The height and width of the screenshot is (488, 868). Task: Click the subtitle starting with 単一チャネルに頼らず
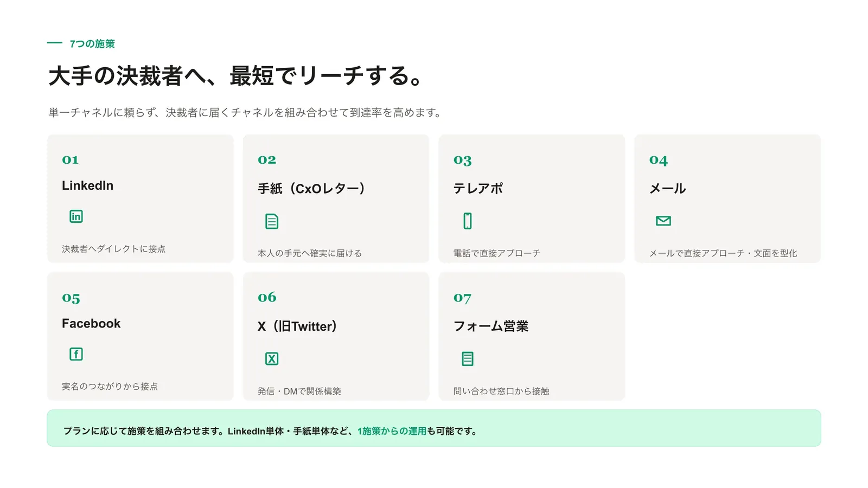246,112
